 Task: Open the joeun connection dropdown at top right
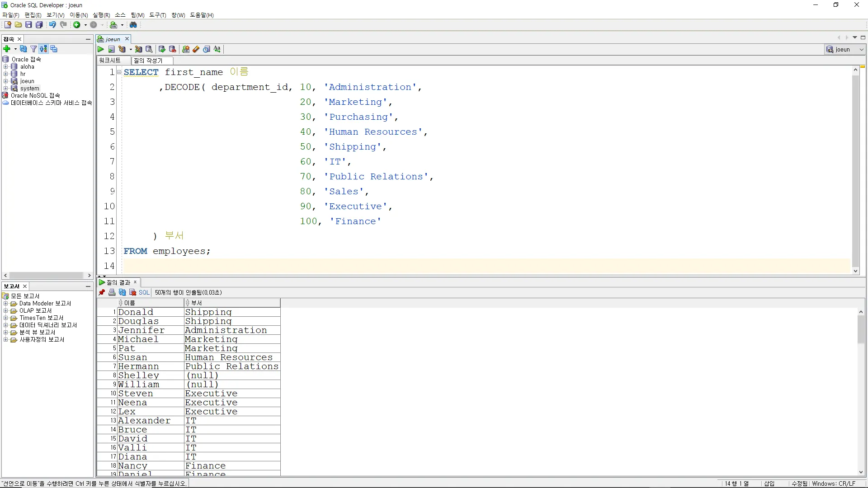pyautogui.click(x=861, y=49)
